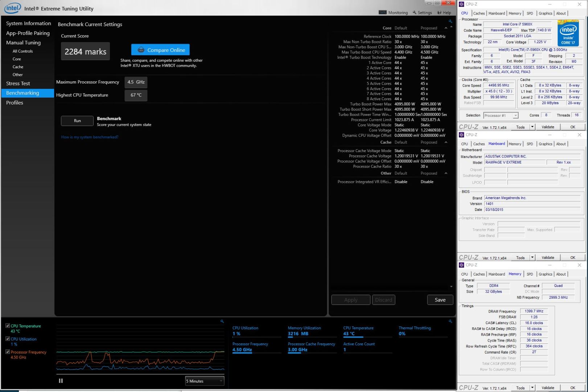Click CPU-Z app icon in Memory window title bar

(x=461, y=265)
